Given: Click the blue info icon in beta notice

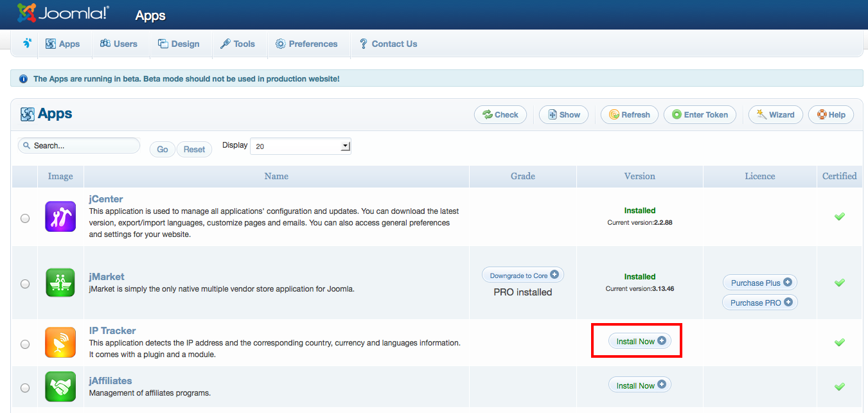Looking at the screenshot, I should click(x=23, y=79).
